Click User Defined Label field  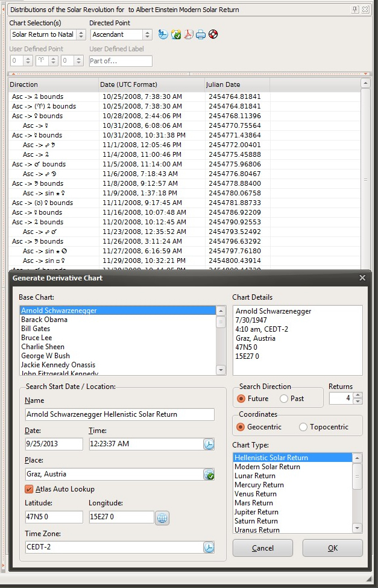pos(121,61)
